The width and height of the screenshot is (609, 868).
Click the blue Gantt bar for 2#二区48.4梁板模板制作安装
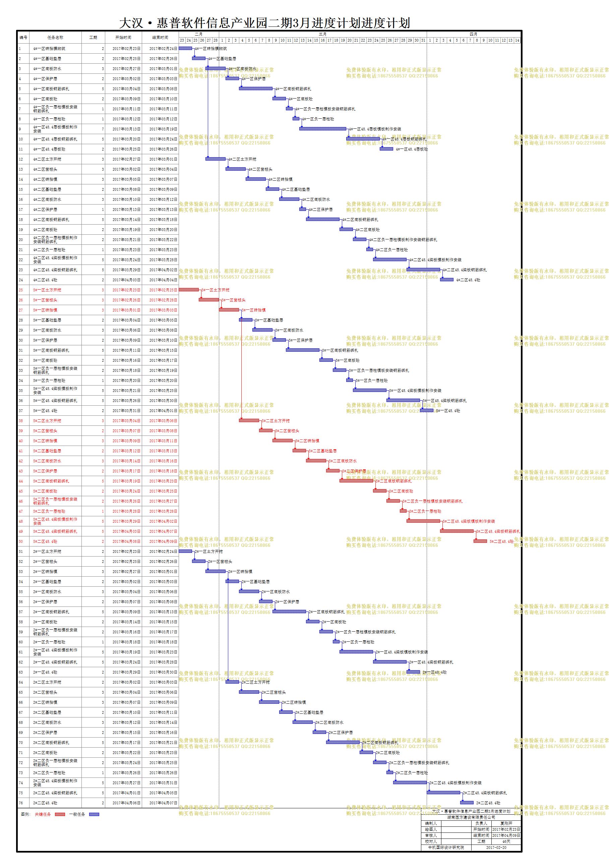click(410, 782)
